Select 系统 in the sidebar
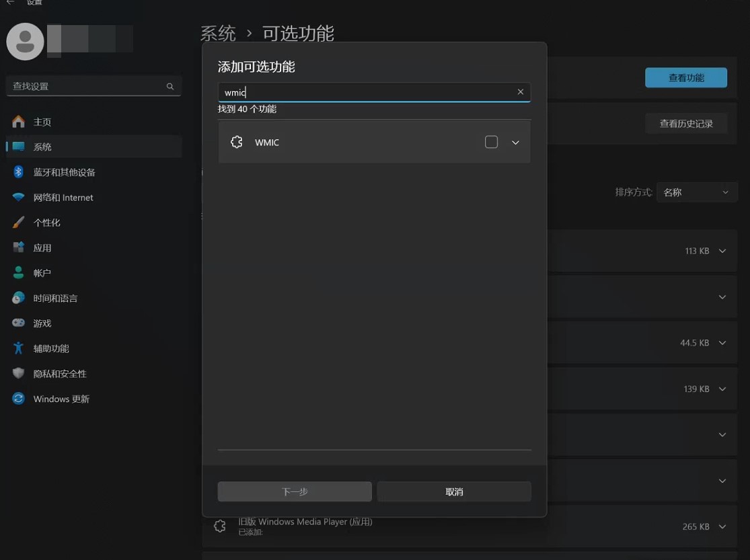 [x=93, y=147]
